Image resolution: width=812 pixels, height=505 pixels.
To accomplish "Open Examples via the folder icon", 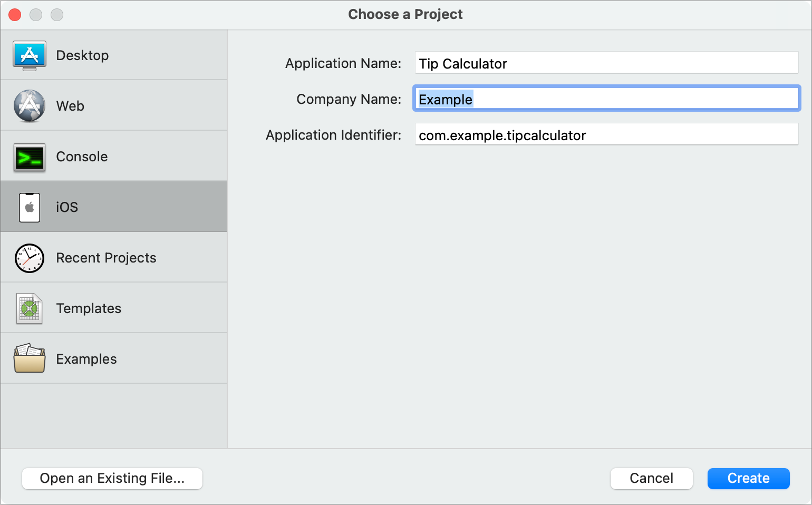I will tap(30, 358).
